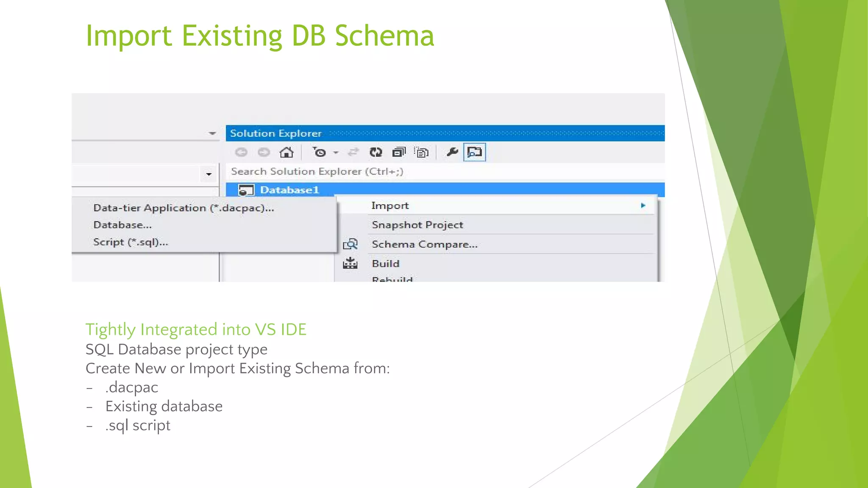Viewport: 868px width, 488px height.
Task: Click the Forward navigation arrow in Solution Explorer
Action: (x=264, y=152)
